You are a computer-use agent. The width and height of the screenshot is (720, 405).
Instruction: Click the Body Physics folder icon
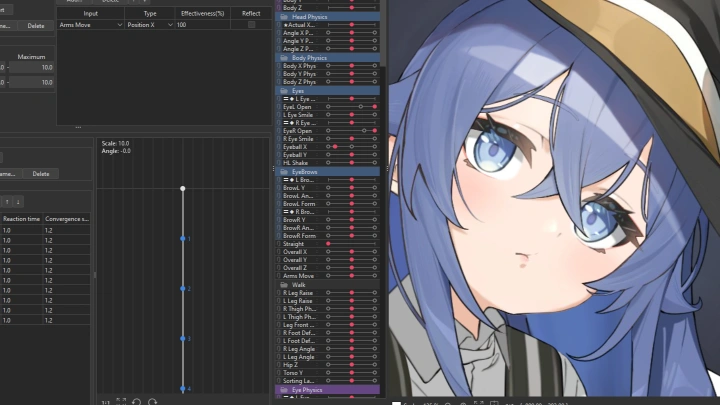tap(284, 58)
